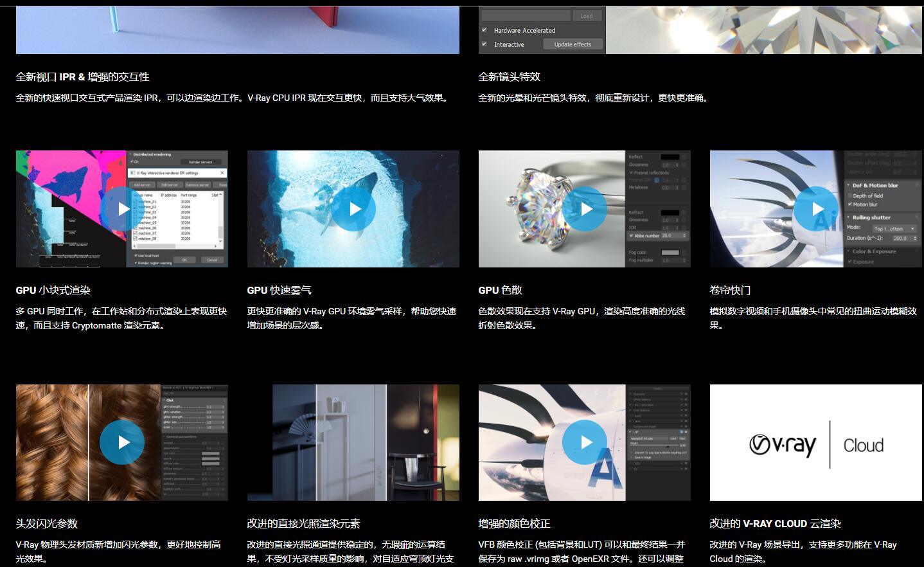
Task: Select the heading 改进的直接光照渲染元素
Action: (x=304, y=523)
